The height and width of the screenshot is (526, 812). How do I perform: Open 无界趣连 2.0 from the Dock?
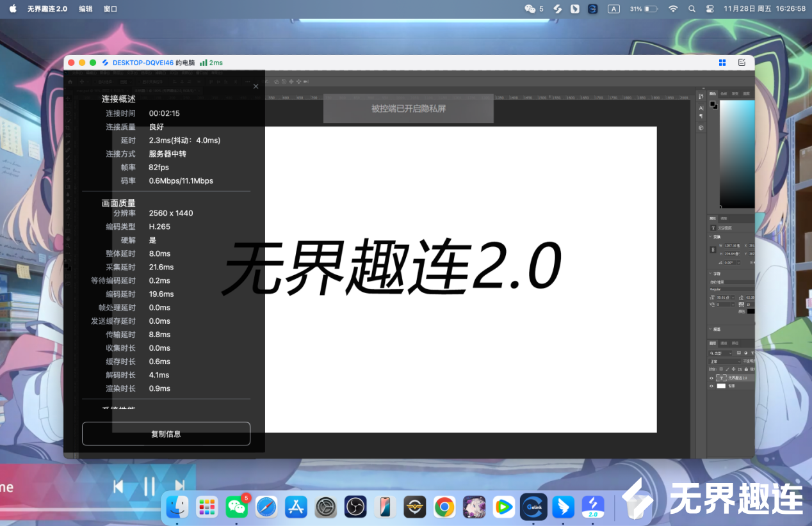click(593, 507)
